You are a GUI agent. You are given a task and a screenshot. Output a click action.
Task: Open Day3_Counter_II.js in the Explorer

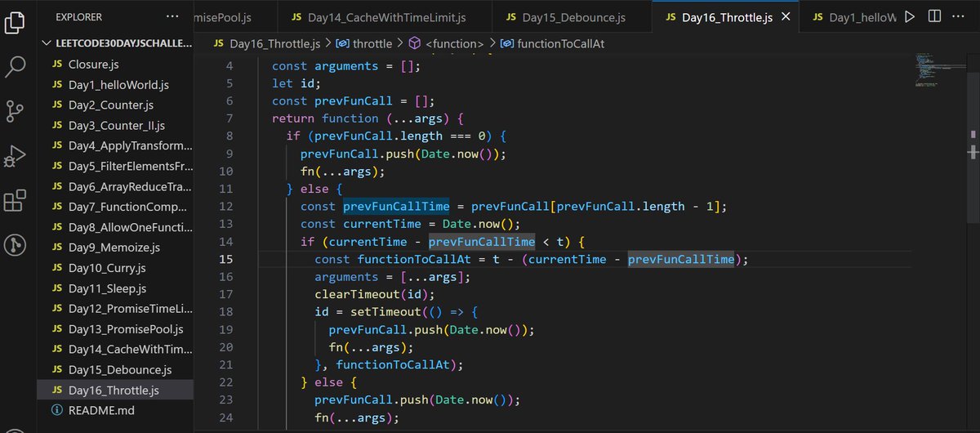[115, 126]
